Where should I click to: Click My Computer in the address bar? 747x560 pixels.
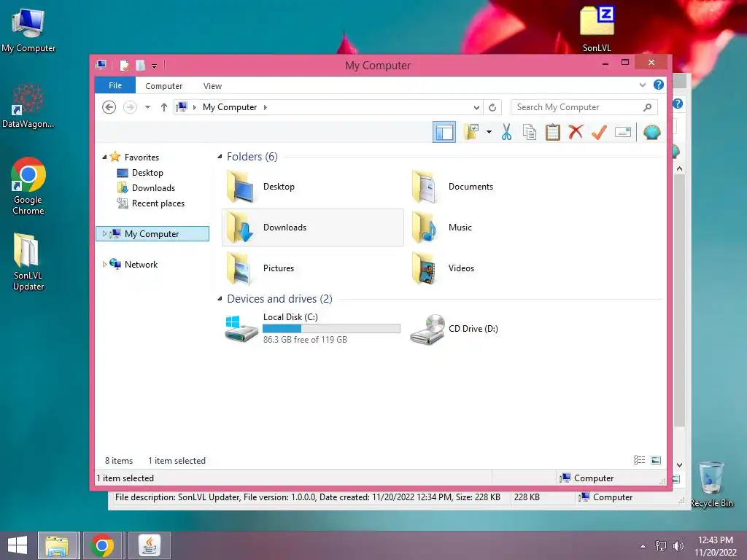(x=230, y=107)
